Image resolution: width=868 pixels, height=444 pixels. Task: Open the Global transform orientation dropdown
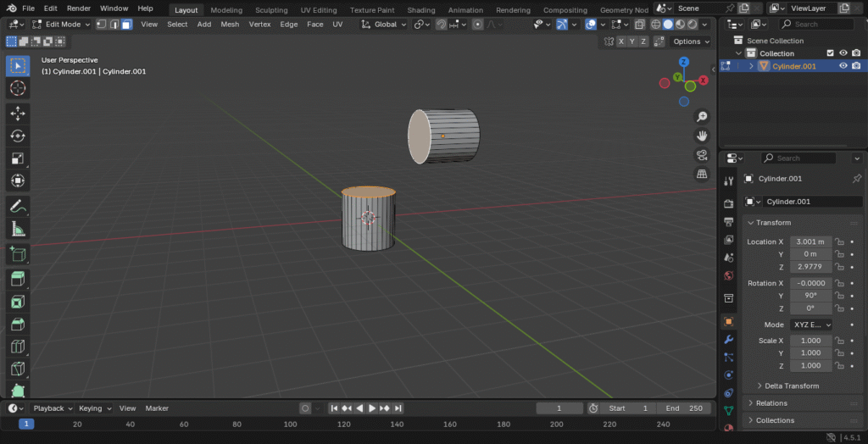click(x=385, y=25)
